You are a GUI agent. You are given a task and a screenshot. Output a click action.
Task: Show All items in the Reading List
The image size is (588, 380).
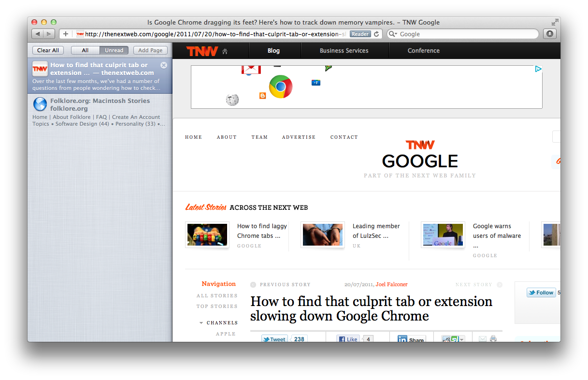click(85, 50)
